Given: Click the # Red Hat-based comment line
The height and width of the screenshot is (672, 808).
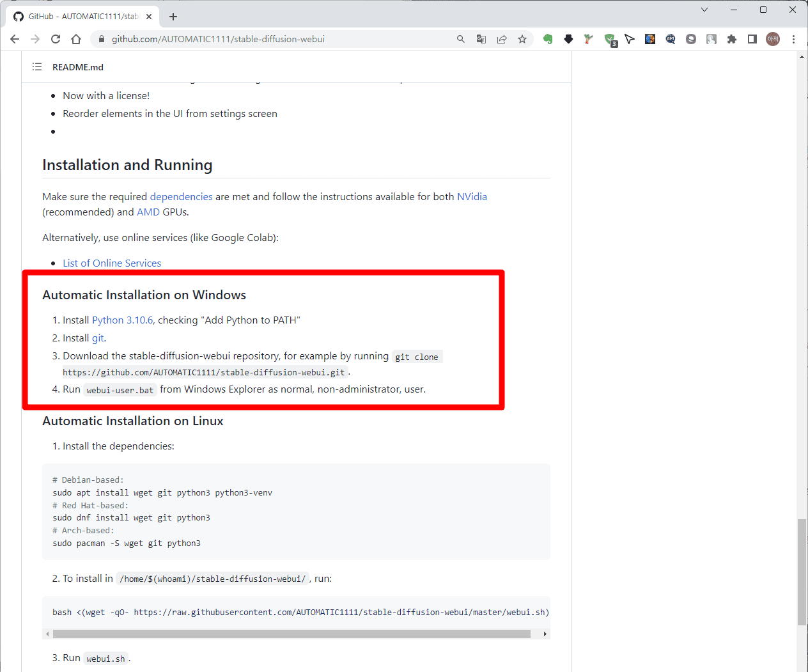Looking at the screenshot, I should click(91, 505).
